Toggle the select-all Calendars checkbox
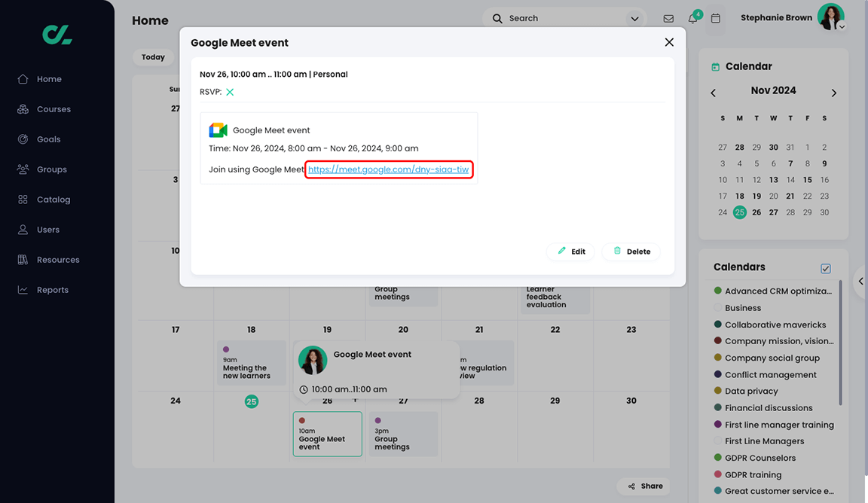868x503 pixels. tap(825, 268)
